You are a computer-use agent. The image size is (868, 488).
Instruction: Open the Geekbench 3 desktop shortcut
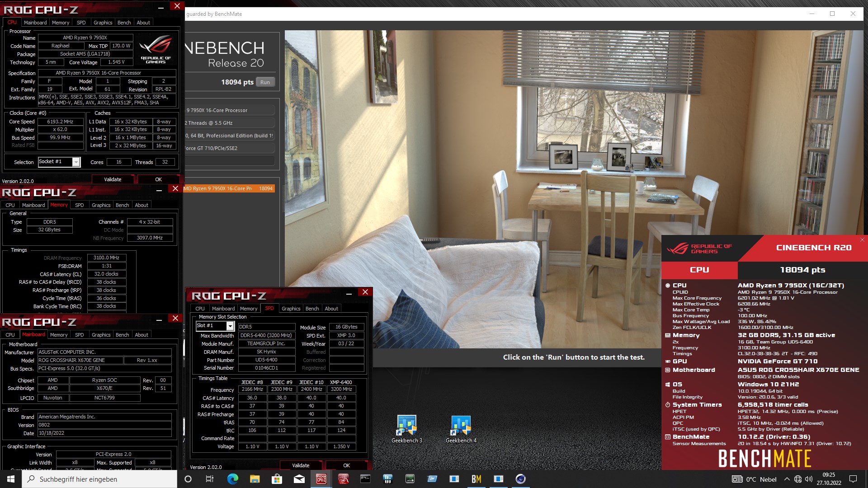[406, 429]
